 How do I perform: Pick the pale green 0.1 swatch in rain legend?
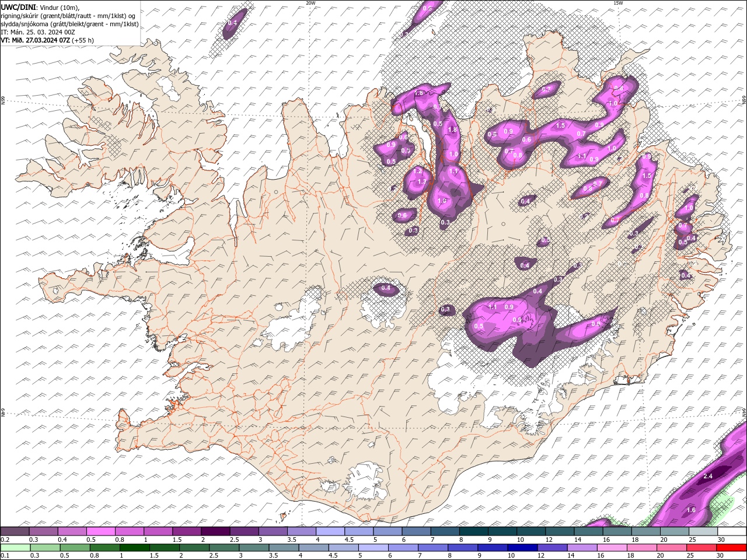[15, 548]
